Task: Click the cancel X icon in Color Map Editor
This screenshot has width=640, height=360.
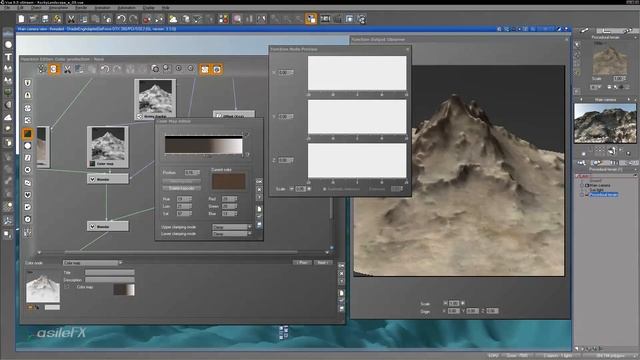Action: coord(259,189)
